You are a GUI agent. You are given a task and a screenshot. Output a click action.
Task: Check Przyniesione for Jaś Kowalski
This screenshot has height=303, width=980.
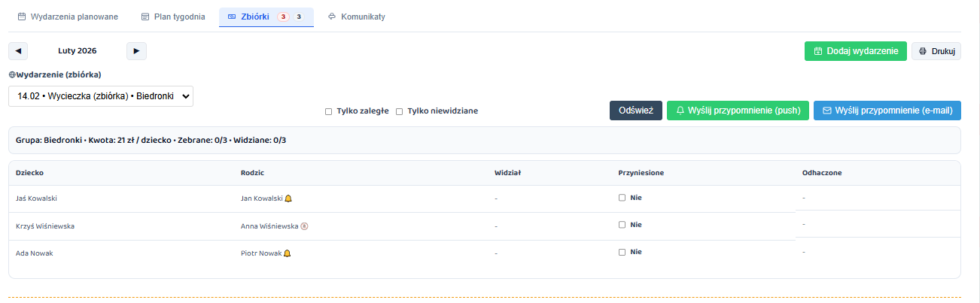[x=622, y=198]
